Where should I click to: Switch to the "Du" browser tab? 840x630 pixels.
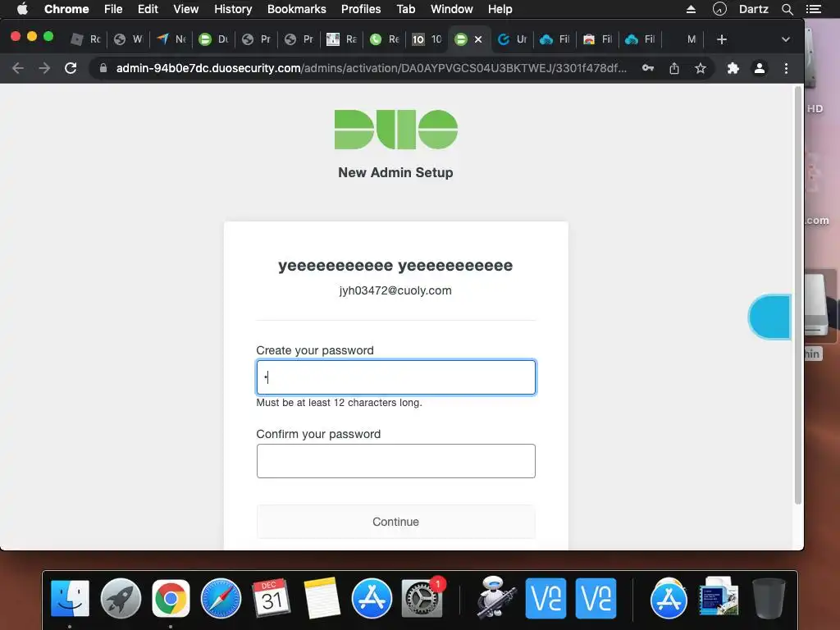[x=214, y=39]
